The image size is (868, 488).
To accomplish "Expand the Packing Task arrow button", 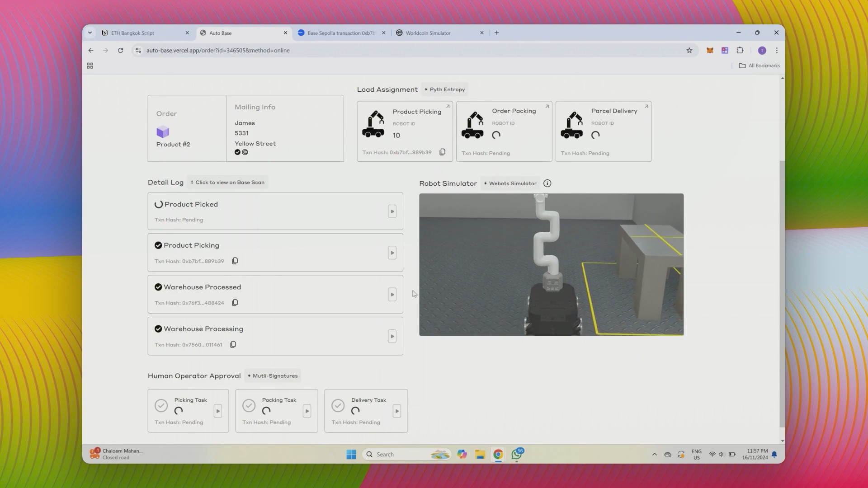I will point(307,411).
